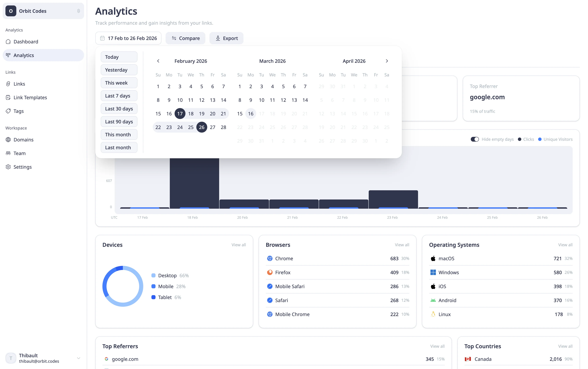This screenshot has height=369, width=588.
Task: Click the calendar icon in date range field
Action: tap(102, 38)
